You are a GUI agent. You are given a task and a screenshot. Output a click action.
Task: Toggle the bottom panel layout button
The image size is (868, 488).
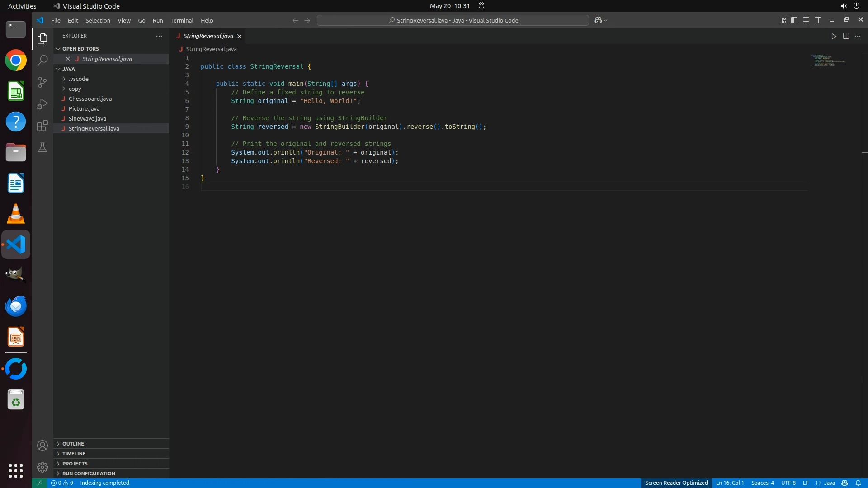click(806, 20)
